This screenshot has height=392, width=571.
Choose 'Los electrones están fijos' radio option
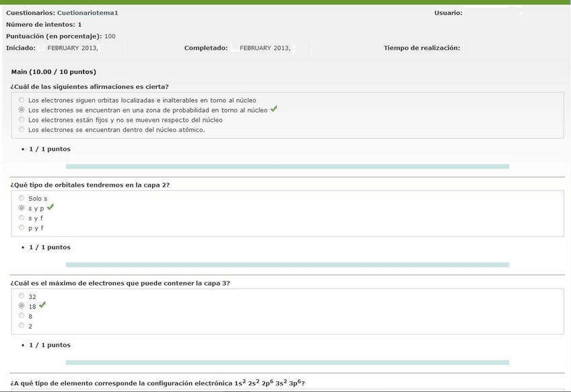(x=22, y=119)
